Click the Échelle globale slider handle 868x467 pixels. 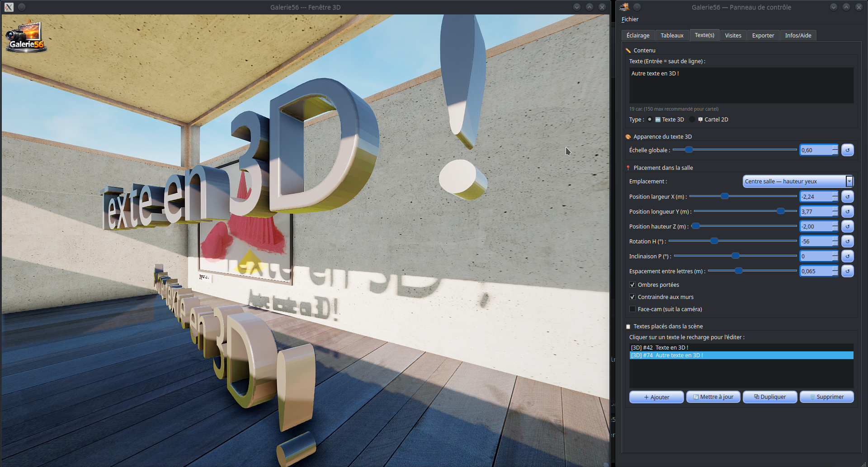[x=689, y=149]
